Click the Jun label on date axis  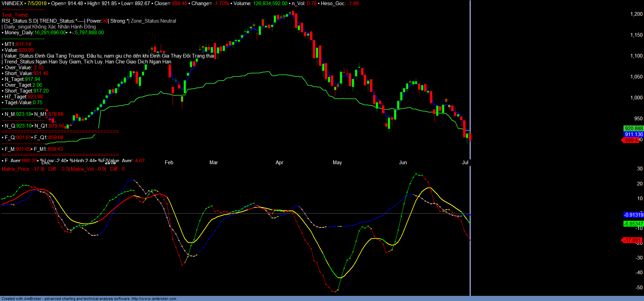[403, 162]
